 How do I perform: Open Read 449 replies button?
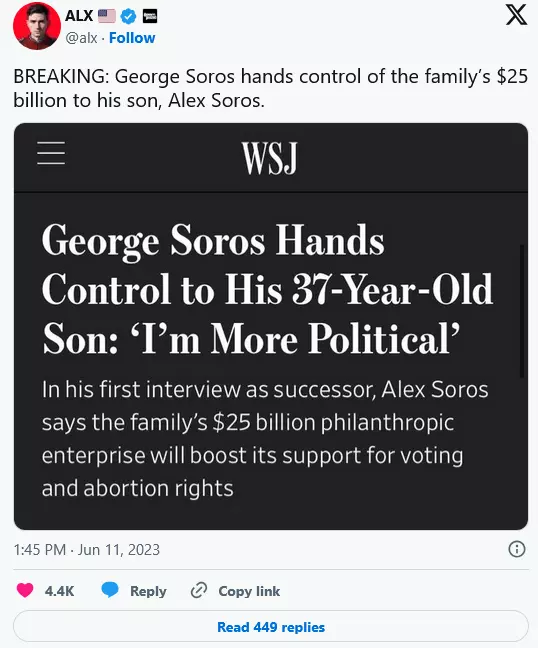[x=271, y=627]
